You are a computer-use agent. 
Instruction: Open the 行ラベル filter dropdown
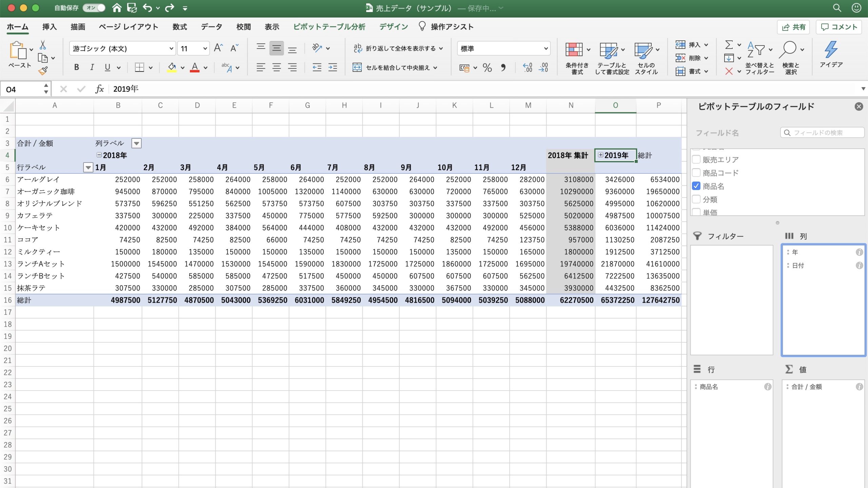[x=88, y=167]
